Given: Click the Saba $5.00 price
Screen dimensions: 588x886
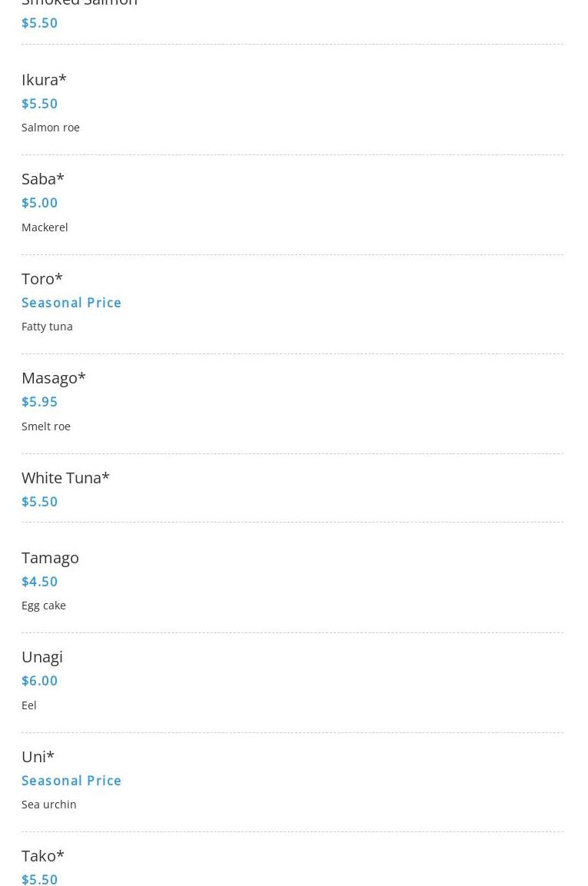Looking at the screenshot, I should [39, 203].
